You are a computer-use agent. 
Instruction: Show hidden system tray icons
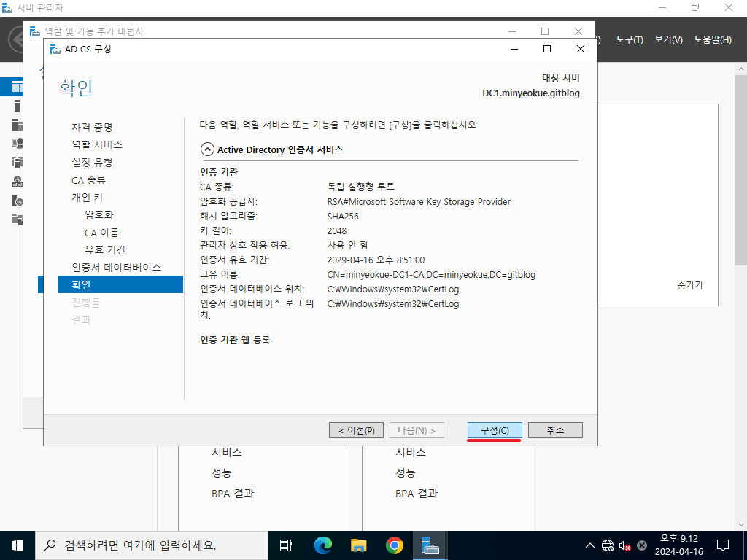pyautogui.click(x=589, y=545)
